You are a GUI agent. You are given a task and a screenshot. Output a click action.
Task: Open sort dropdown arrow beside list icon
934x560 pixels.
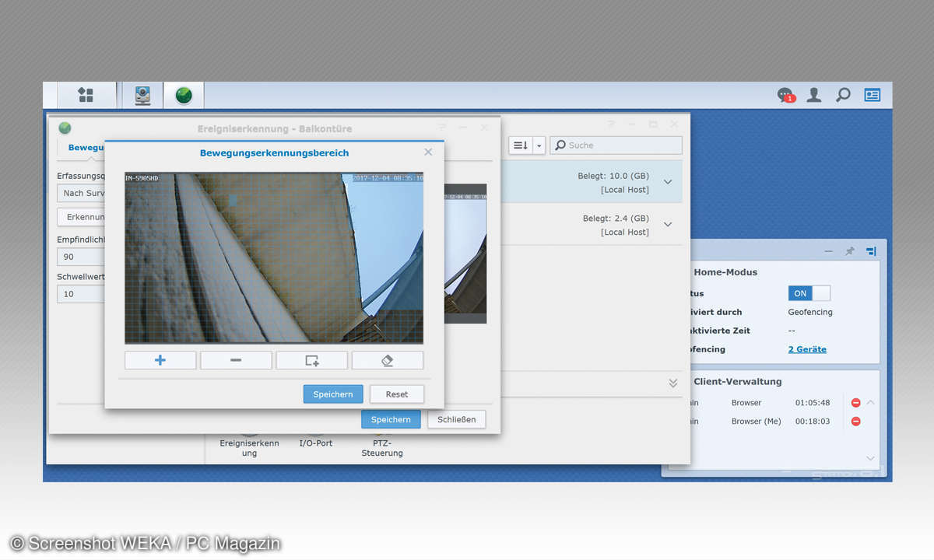tap(538, 145)
